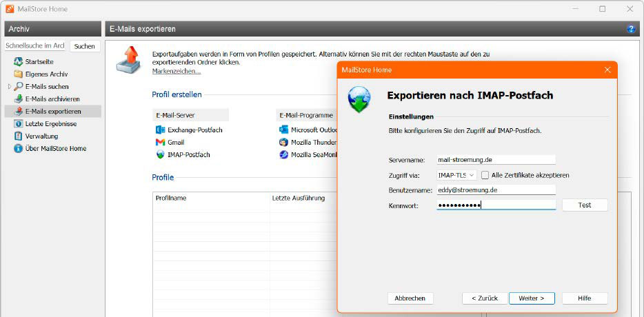
Task: Click the Servername input field
Action: (x=496, y=160)
